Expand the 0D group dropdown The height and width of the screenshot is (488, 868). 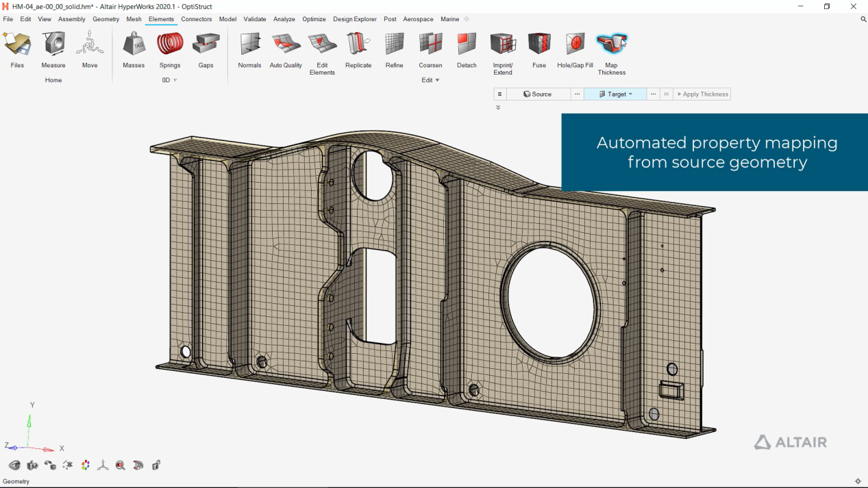tap(175, 80)
